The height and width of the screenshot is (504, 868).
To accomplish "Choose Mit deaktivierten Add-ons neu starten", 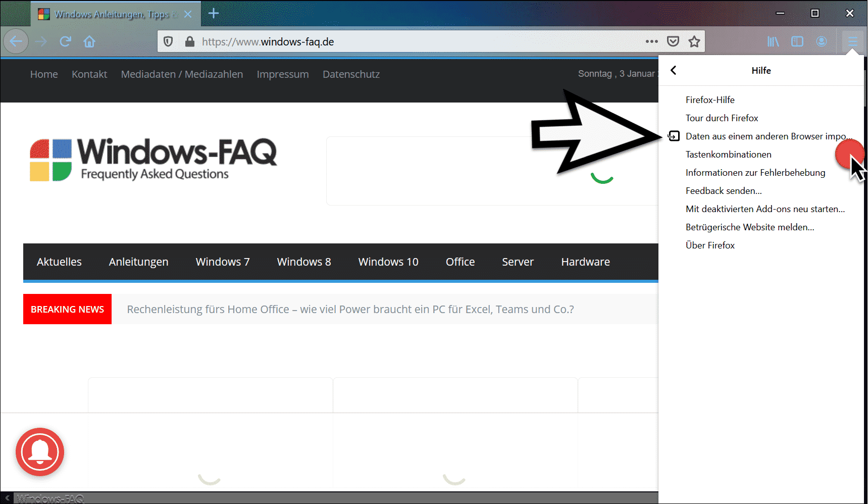I will (x=765, y=209).
